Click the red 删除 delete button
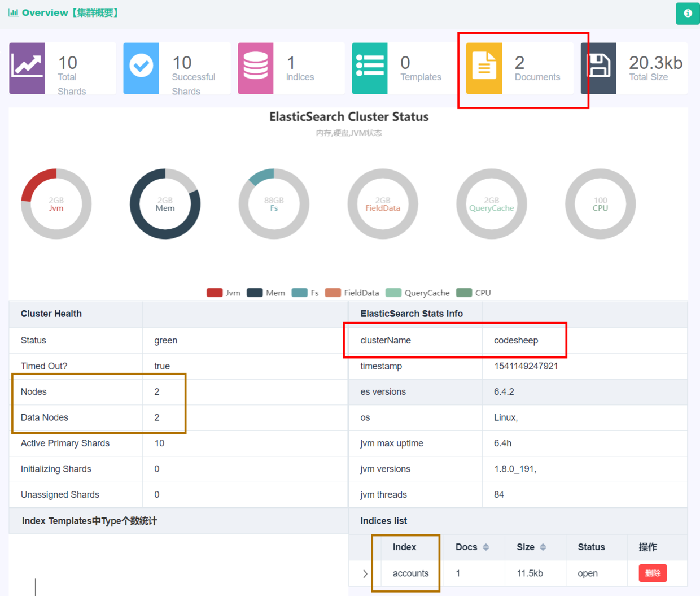 pyautogui.click(x=653, y=573)
